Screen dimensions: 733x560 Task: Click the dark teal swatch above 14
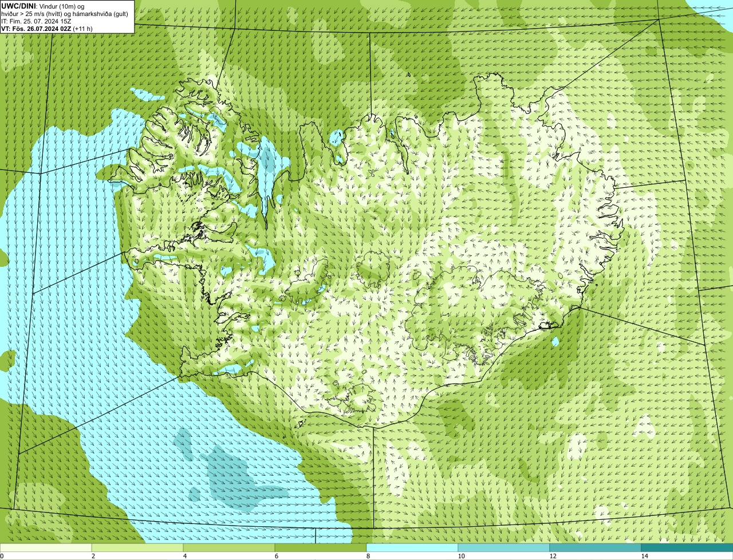[687, 547]
